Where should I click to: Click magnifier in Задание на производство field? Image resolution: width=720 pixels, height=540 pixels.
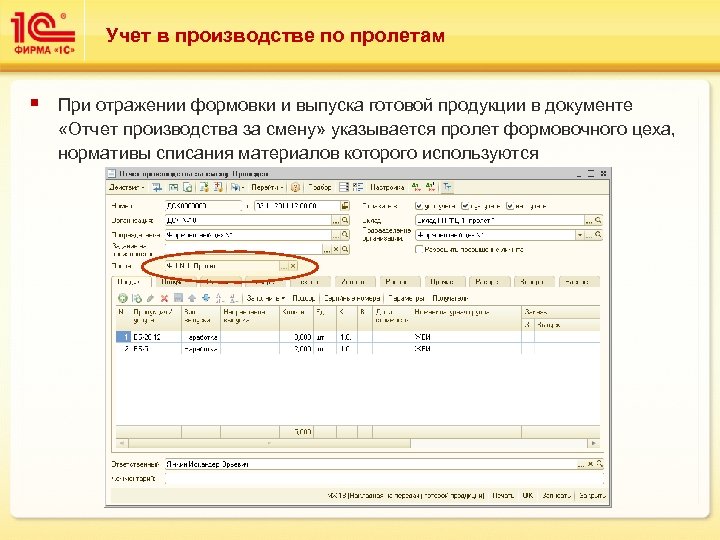345,249
